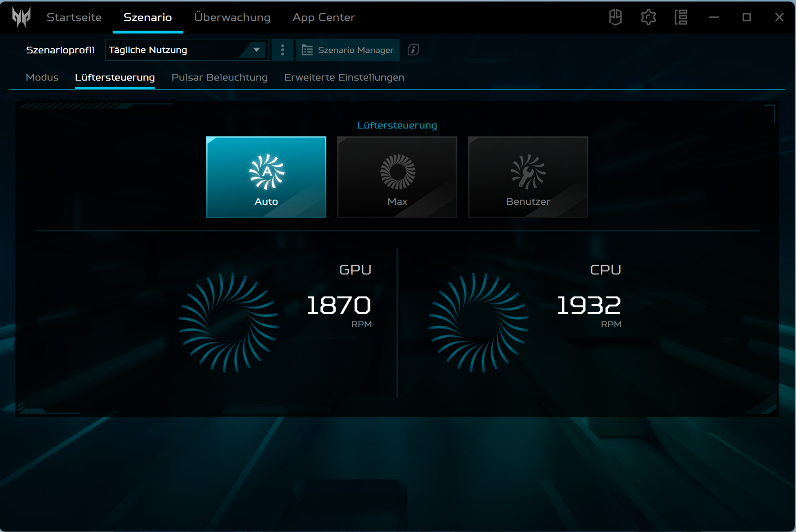Select the Benutzer custom fan mode
Screen dimensions: 796x532
pos(528,177)
